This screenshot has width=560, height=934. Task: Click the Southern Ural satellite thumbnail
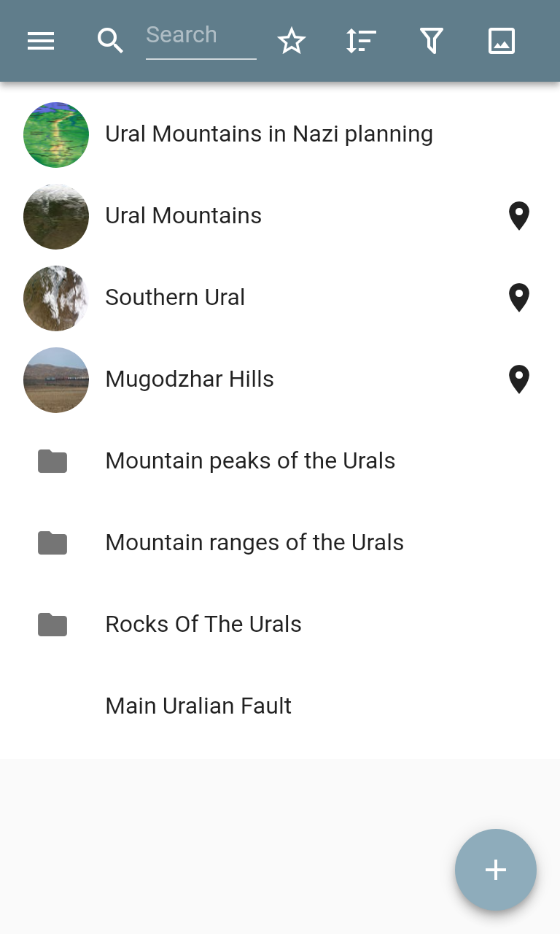coord(56,298)
